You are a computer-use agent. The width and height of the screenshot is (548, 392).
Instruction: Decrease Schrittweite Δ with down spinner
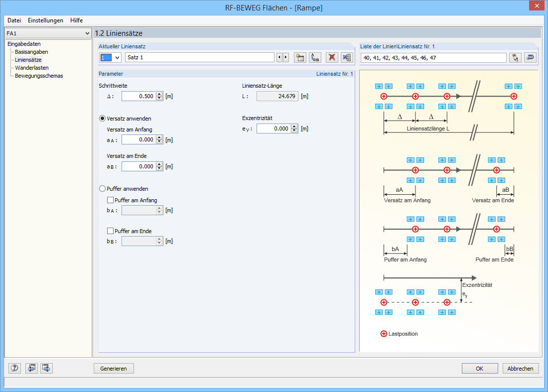click(x=159, y=98)
